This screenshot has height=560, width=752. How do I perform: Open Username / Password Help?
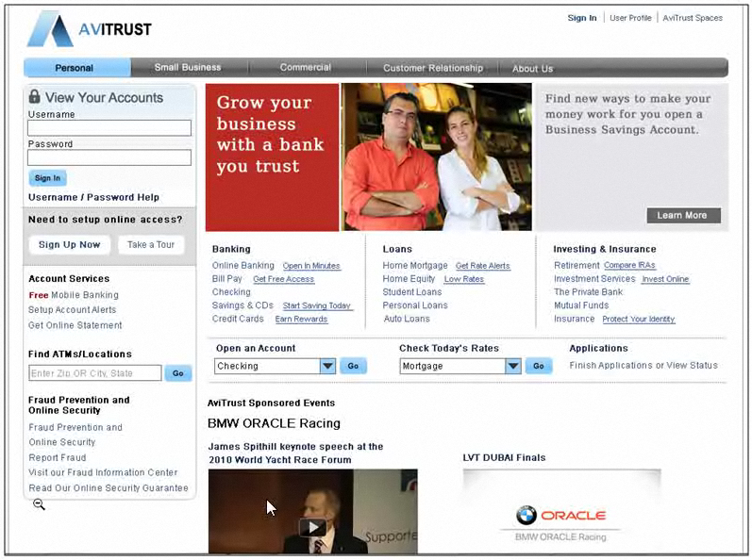click(x=93, y=197)
